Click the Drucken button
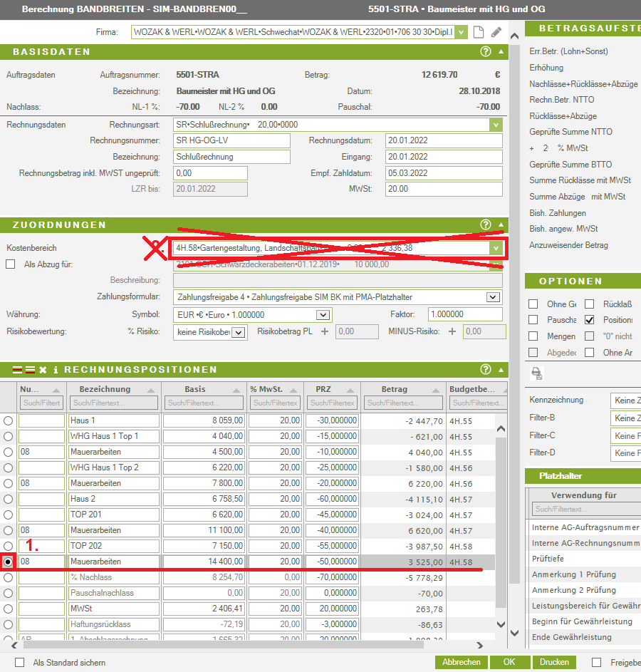 554,662
